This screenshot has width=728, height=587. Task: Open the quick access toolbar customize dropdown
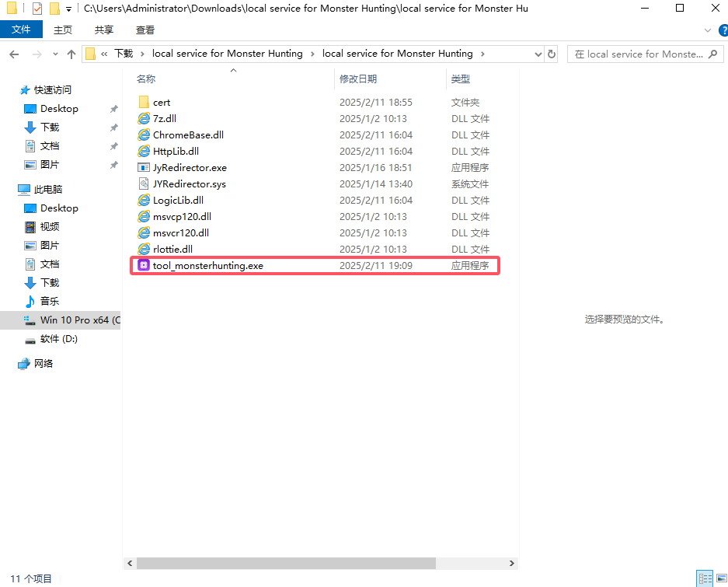pos(68,9)
